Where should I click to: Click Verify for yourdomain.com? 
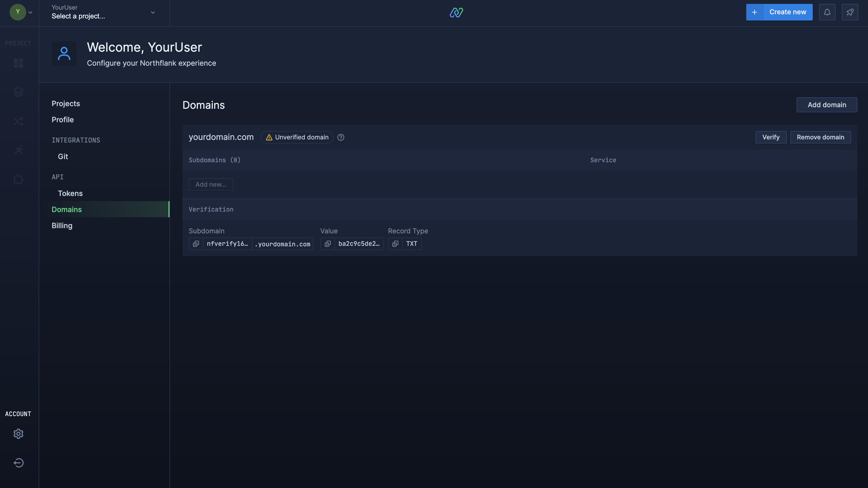click(x=771, y=137)
